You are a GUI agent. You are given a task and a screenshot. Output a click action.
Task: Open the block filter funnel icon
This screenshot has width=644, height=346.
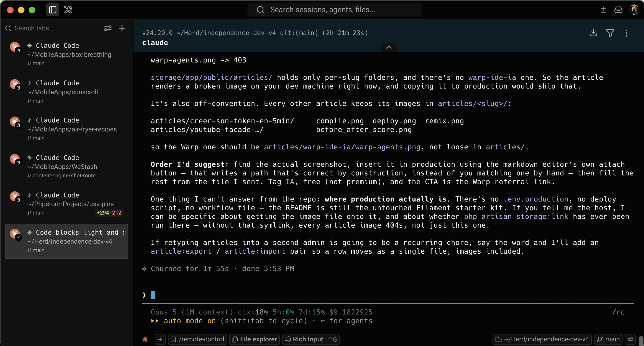(610, 33)
